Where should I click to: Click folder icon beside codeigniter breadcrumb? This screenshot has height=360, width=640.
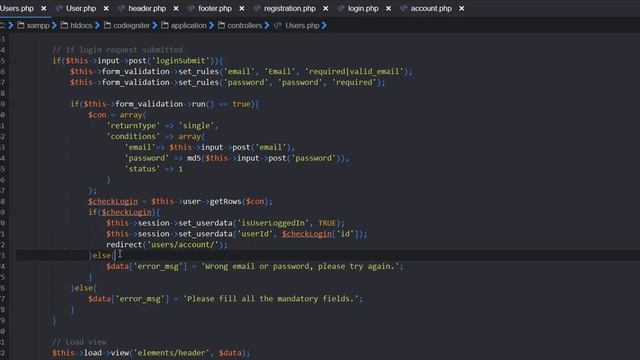tap(107, 25)
